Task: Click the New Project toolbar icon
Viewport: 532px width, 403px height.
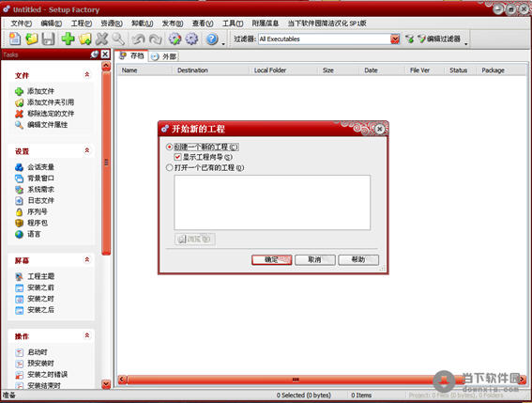Action: (15, 39)
